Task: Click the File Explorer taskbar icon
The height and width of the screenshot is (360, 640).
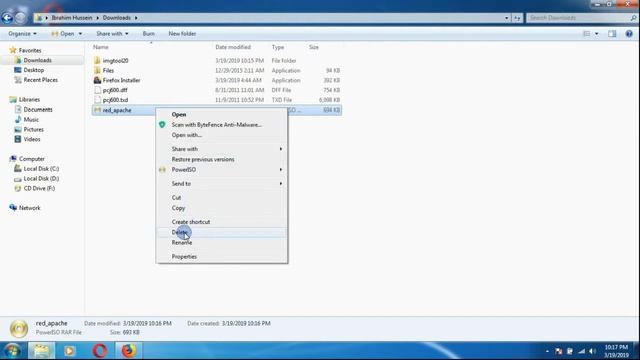Action: pyautogui.click(x=41, y=351)
